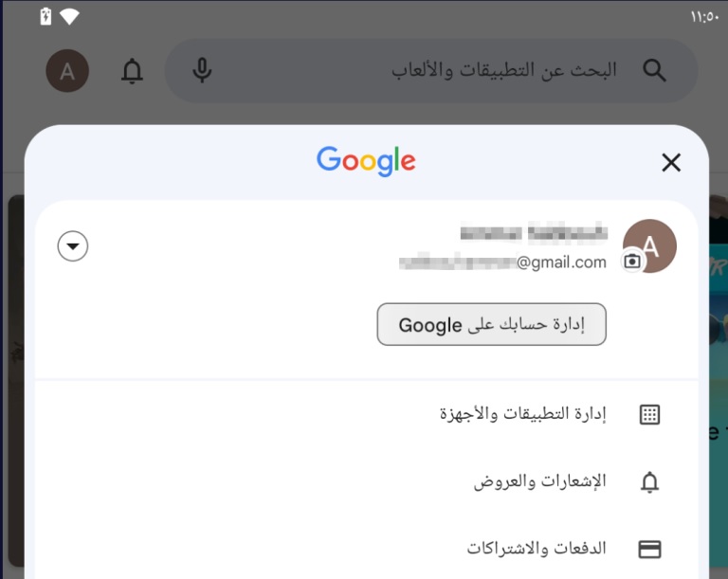This screenshot has width=728, height=579.
Task: Tap the camera icon on profile picture
Action: [x=632, y=262]
